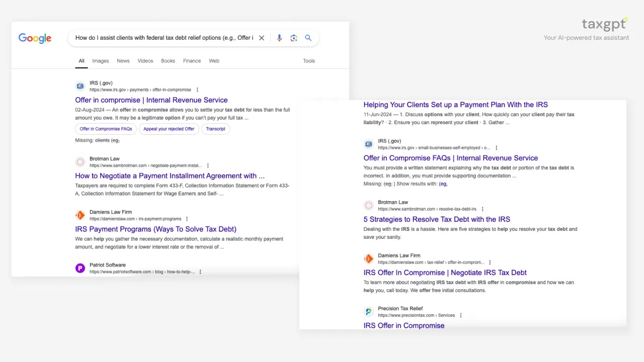This screenshot has height=362, width=644.
Task: Click the Appeal your rejected Offer chip
Action: tap(169, 129)
